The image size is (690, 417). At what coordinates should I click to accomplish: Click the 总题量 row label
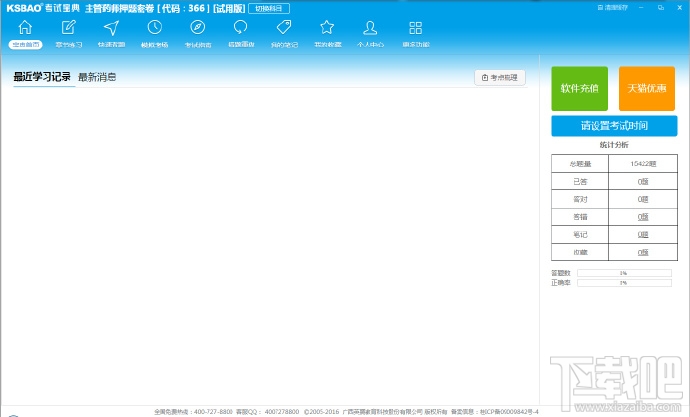(580, 164)
